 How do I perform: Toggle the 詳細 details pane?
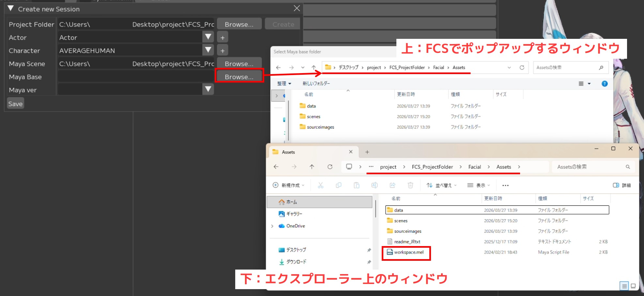pos(622,185)
